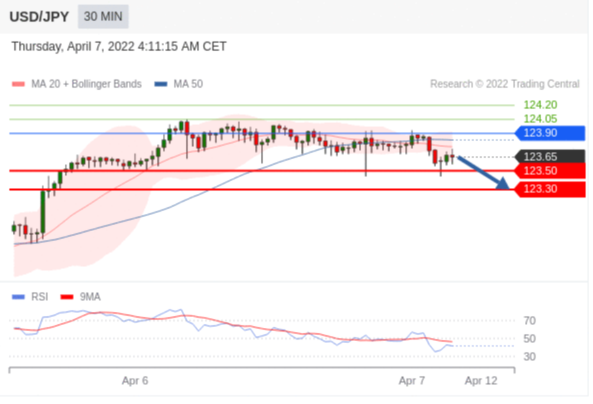The height and width of the screenshot is (404, 593).
Task: Toggle the MA 50 legend item
Action: [x=179, y=84]
